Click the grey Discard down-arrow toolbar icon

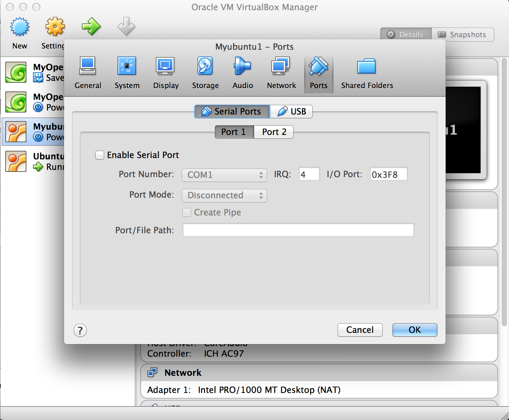point(126,27)
